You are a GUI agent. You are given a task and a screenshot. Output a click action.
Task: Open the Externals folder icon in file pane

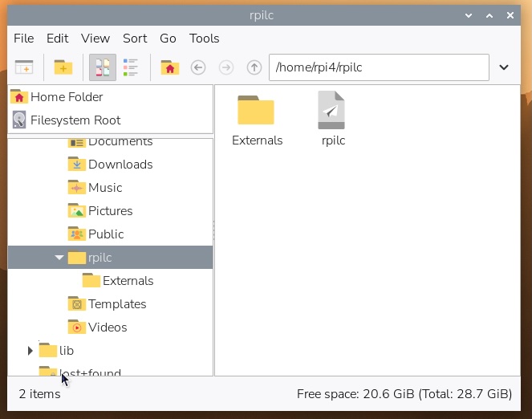256,112
